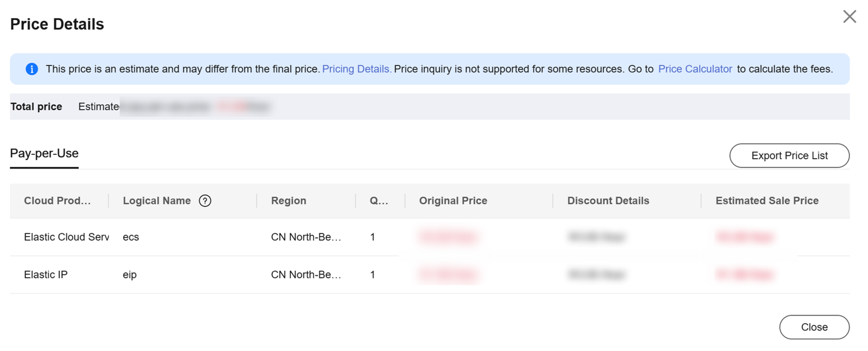This screenshot has height=351, width=868.
Task: Select the ecs logical name cell
Action: [131, 237]
